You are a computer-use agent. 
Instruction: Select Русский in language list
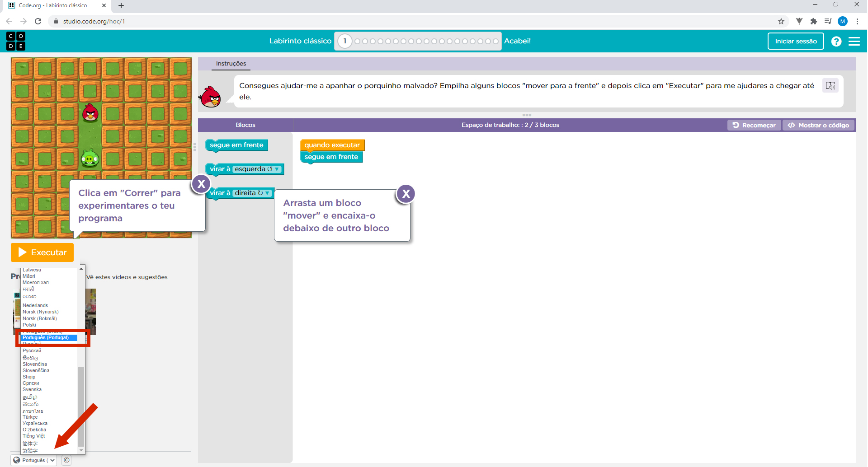[x=32, y=350]
